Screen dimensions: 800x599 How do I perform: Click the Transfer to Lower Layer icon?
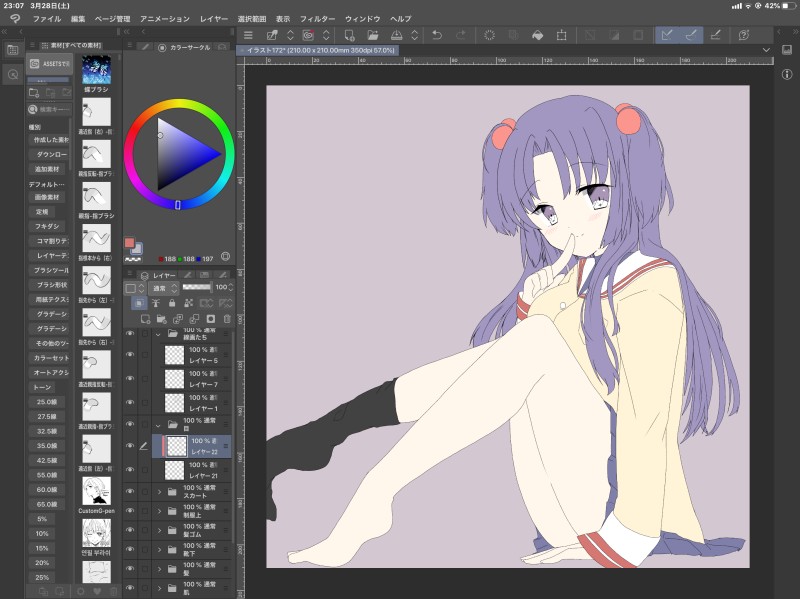click(x=178, y=319)
